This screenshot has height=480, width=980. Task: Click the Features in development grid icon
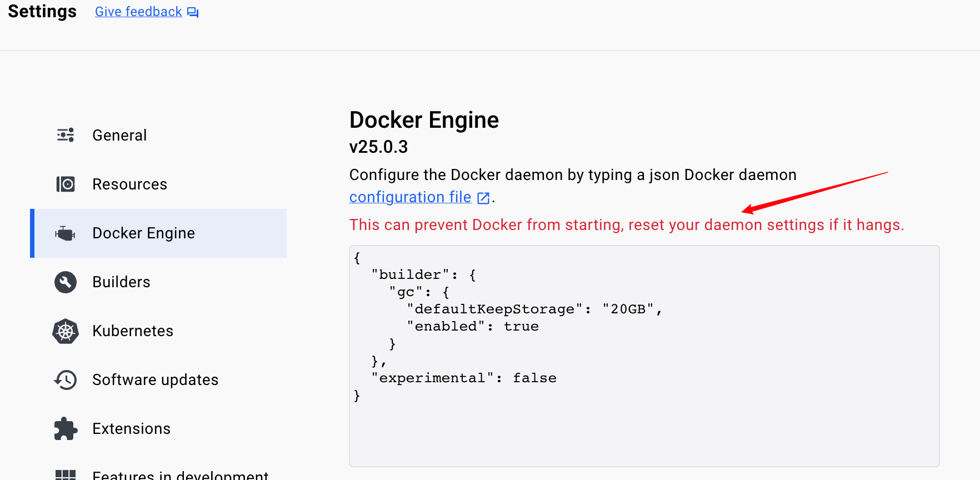(66, 475)
